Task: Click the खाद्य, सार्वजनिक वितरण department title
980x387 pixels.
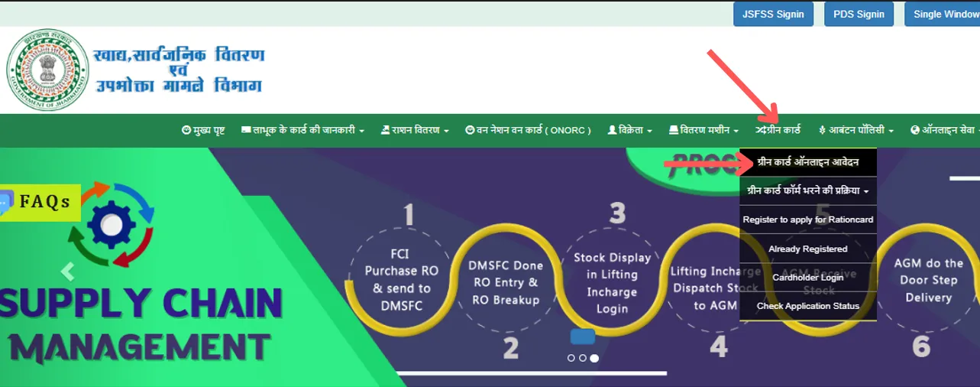Action: pyautogui.click(x=179, y=70)
